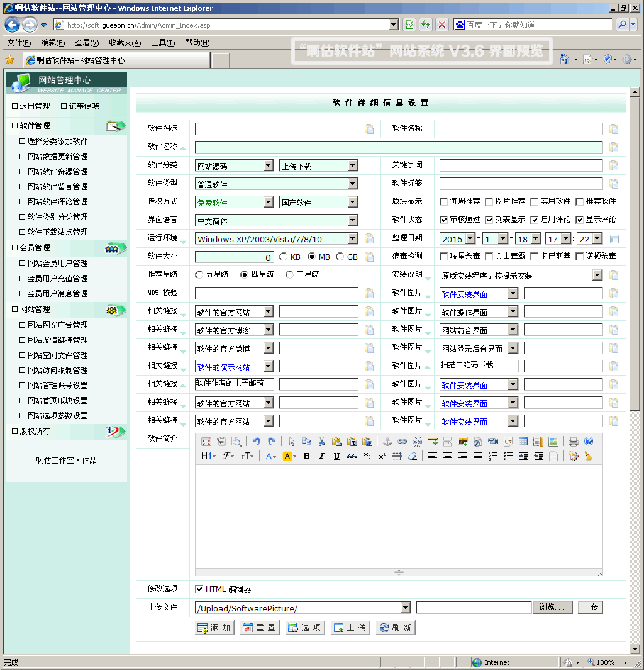Open the 工具(T) menu
Screen dimensions: 644x670
coord(163,43)
